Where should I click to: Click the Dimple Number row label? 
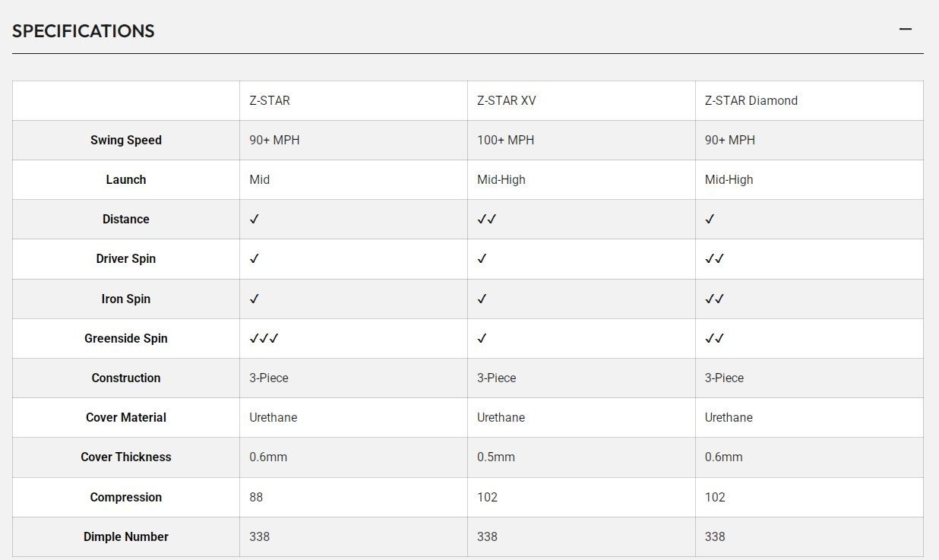[x=126, y=536]
